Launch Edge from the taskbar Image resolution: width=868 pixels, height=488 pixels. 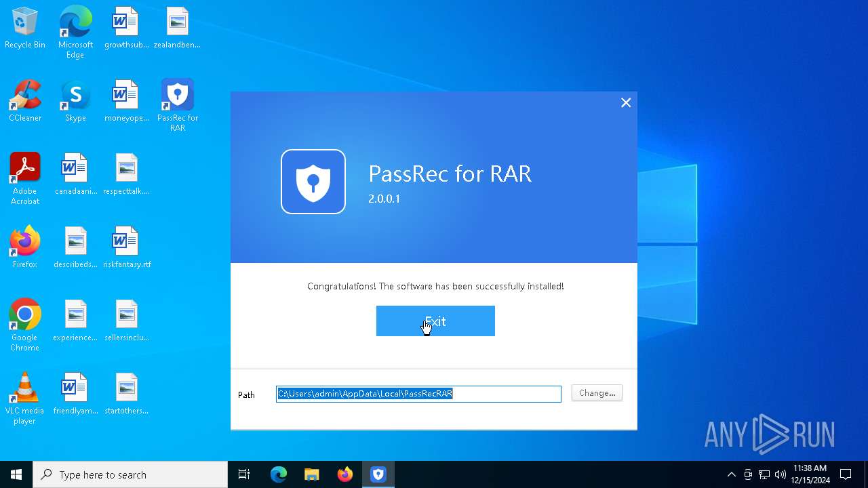click(279, 474)
